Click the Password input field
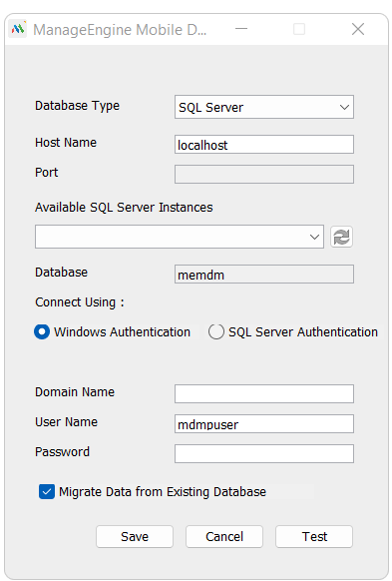The width and height of the screenshot is (392, 581). coord(264,453)
